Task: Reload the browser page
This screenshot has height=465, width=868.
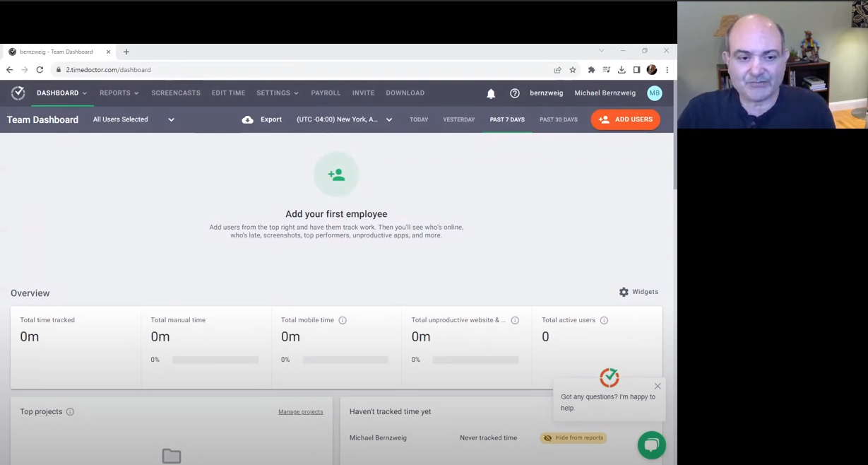Action: click(40, 70)
